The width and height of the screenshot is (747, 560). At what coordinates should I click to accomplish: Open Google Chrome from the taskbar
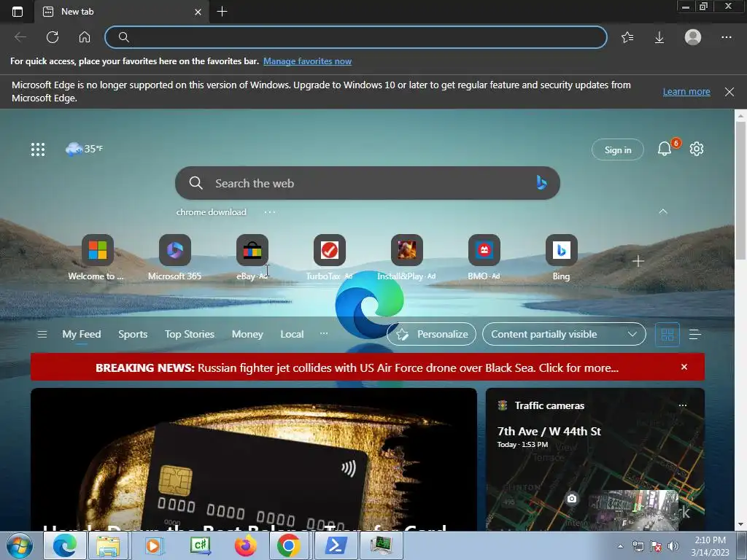tap(289, 545)
